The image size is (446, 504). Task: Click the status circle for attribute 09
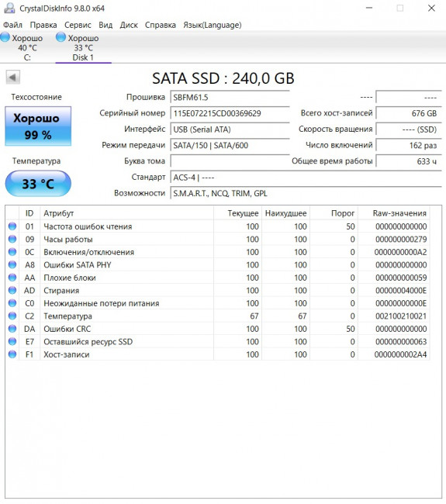coord(12,239)
